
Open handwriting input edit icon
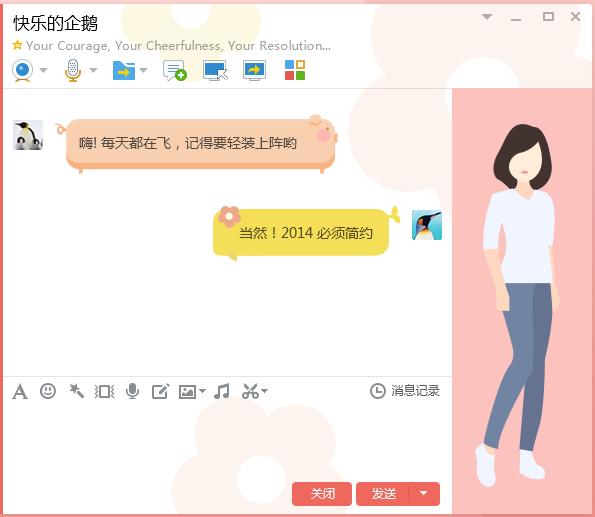click(161, 391)
